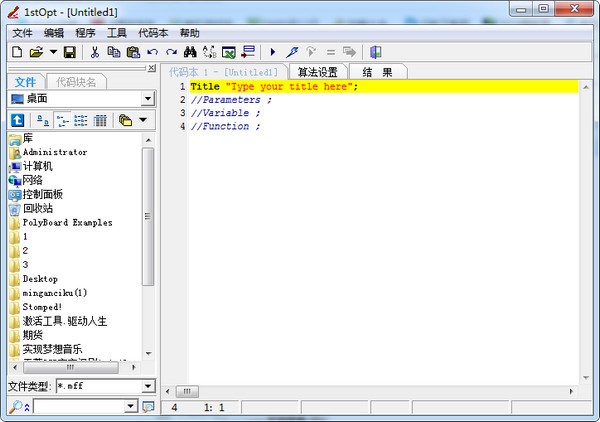Image resolution: width=600 pixels, height=422 pixels.
Task: Switch to the 结 果 tab
Action: click(378, 72)
